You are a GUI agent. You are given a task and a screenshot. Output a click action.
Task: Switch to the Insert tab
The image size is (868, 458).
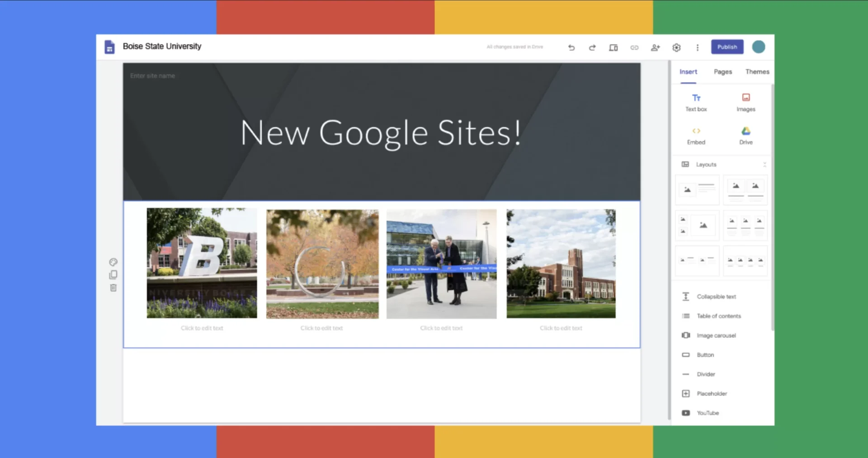(688, 72)
